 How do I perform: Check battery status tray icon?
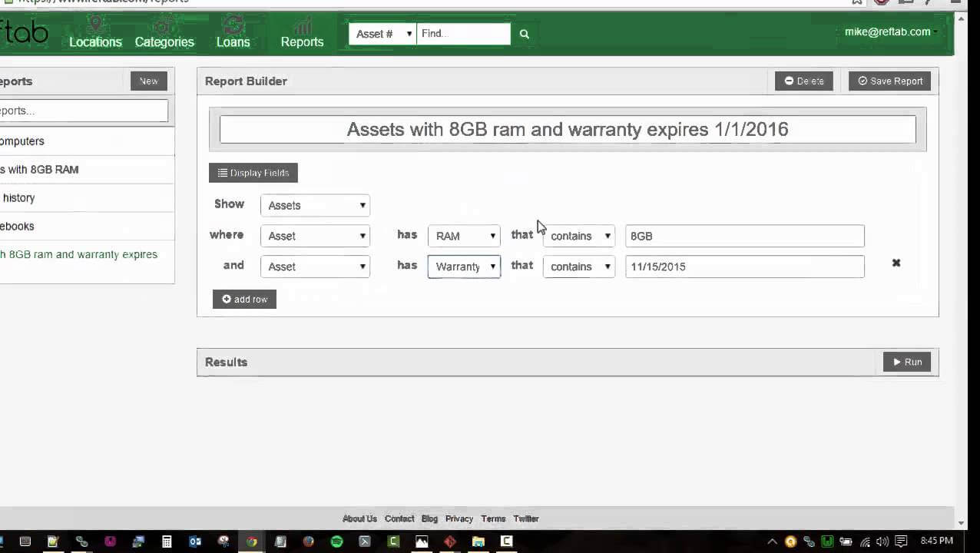tap(846, 541)
